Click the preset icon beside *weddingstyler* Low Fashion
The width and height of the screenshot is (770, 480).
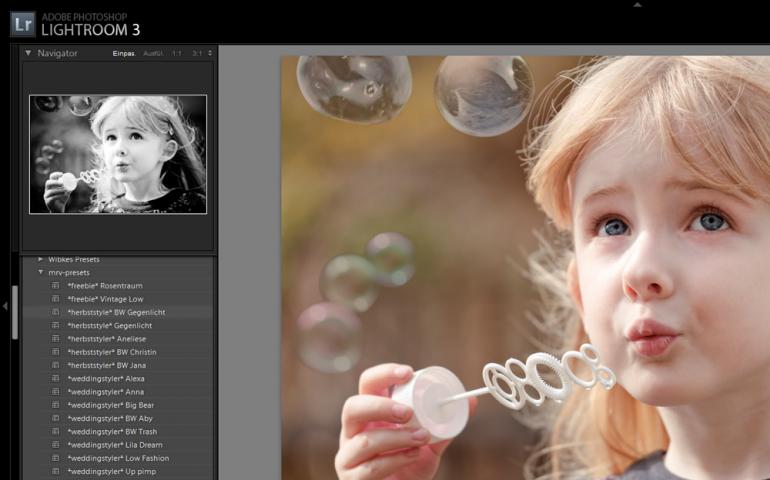point(55,458)
